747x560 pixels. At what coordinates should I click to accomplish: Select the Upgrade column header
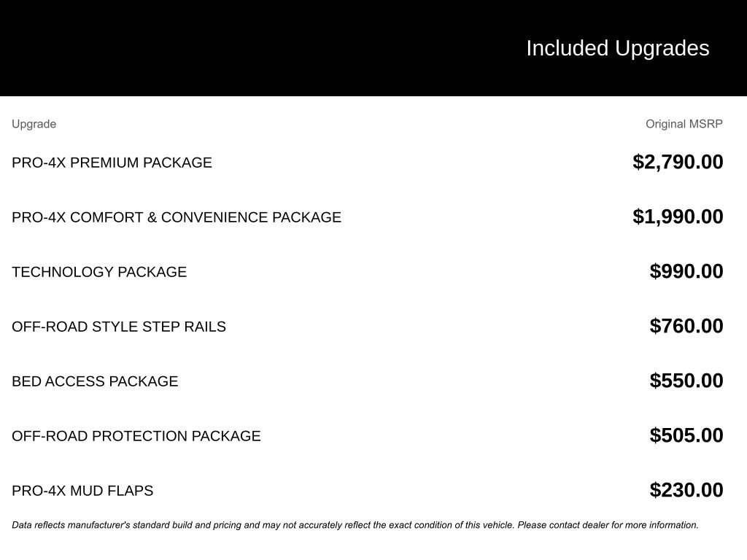pos(34,124)
